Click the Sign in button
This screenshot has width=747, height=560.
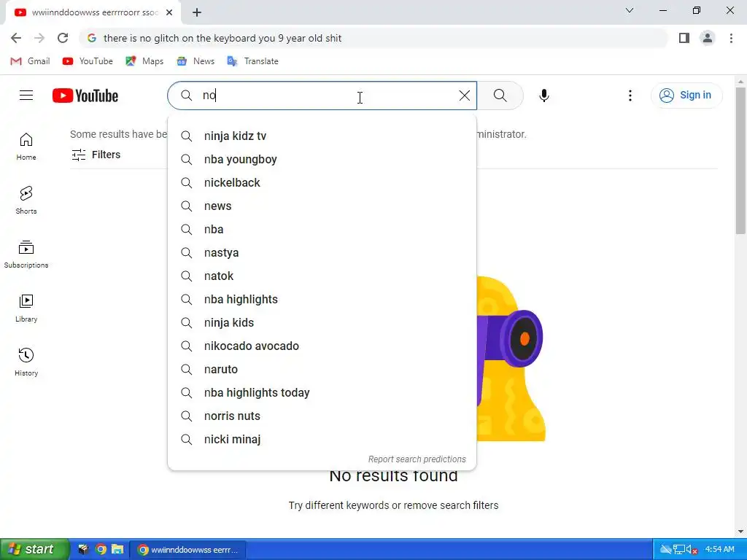(686, 96)
